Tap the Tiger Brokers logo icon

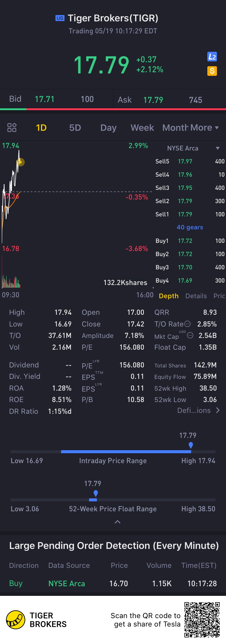[16, 620]
